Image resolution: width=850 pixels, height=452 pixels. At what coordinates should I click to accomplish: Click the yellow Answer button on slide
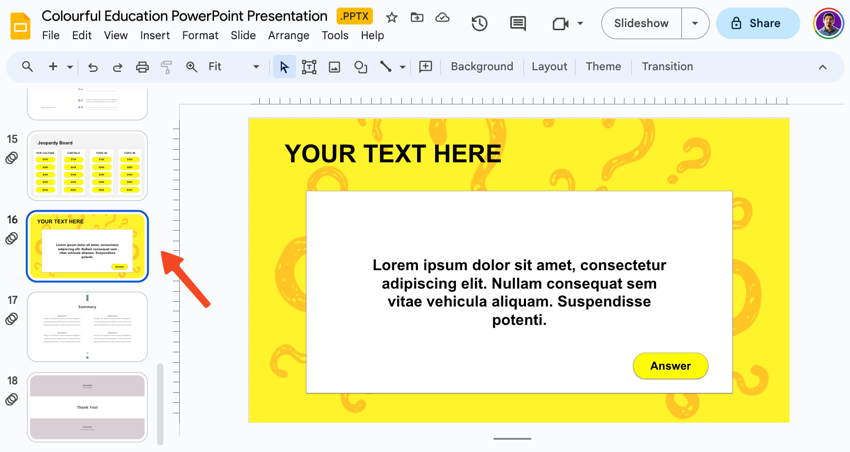click(670, 366)
